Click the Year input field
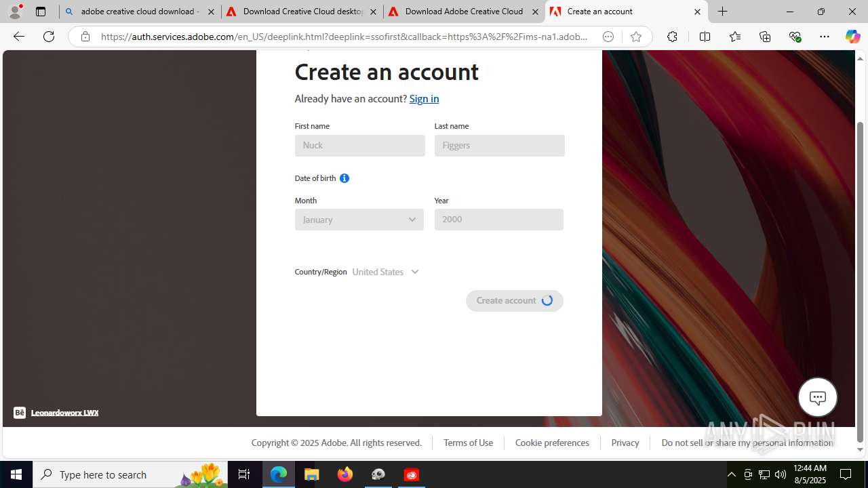Image resolution: width=868 pixels, height=488 pixels. pos(499,220)
